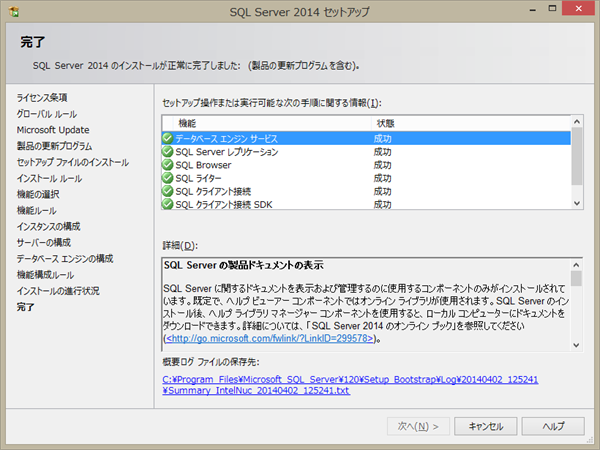600x450 pixels.
Task: Click 製品の更新プログラム step in sidebar
Action: [54, 146]
